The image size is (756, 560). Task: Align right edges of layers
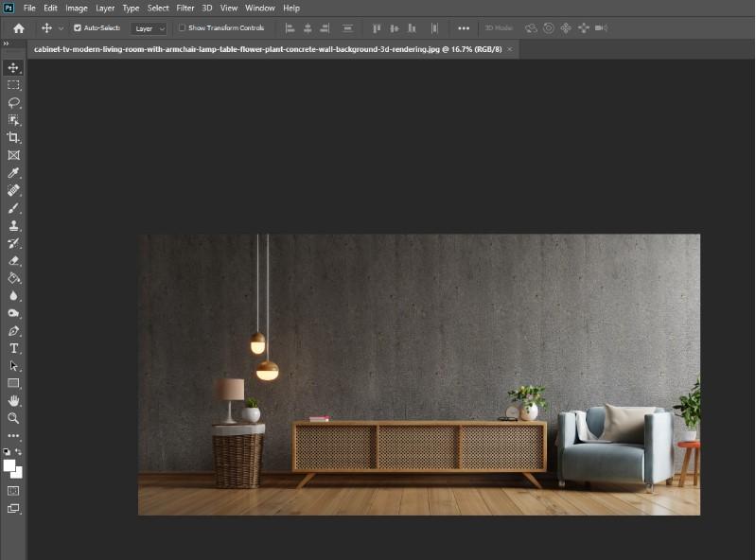click(x=325, y=28)
